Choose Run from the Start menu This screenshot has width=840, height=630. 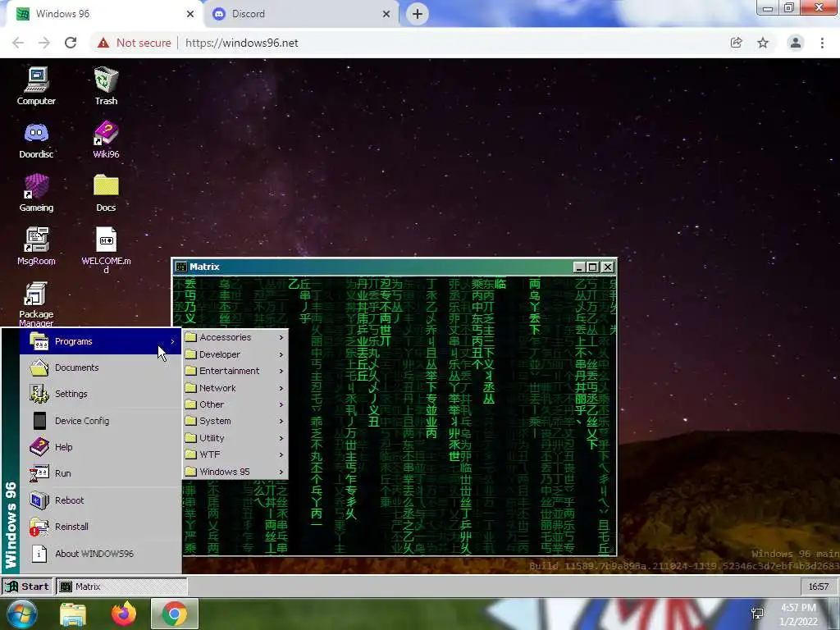point(100,473)
